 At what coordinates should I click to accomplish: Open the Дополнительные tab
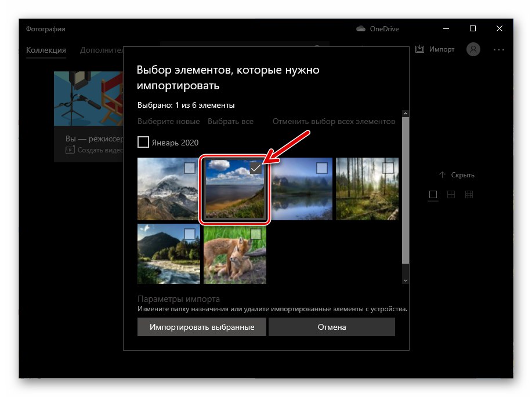click(x=102, y=50)
